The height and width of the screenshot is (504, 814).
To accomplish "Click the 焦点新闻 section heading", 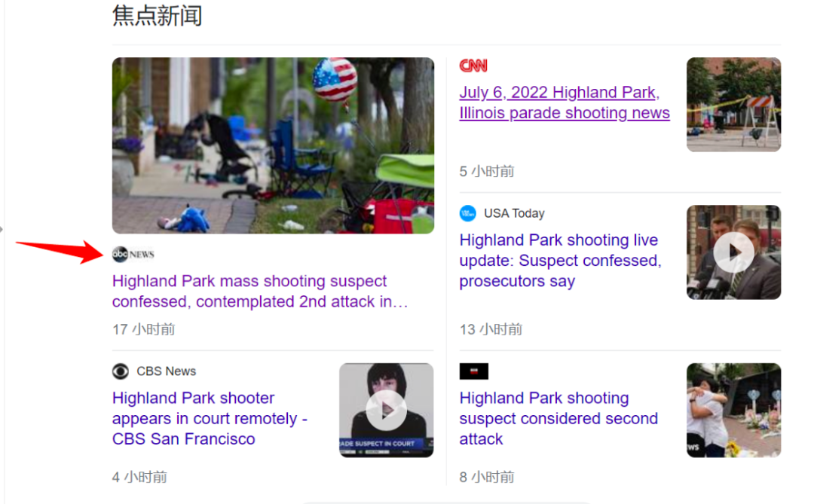I will pos(157,16).
